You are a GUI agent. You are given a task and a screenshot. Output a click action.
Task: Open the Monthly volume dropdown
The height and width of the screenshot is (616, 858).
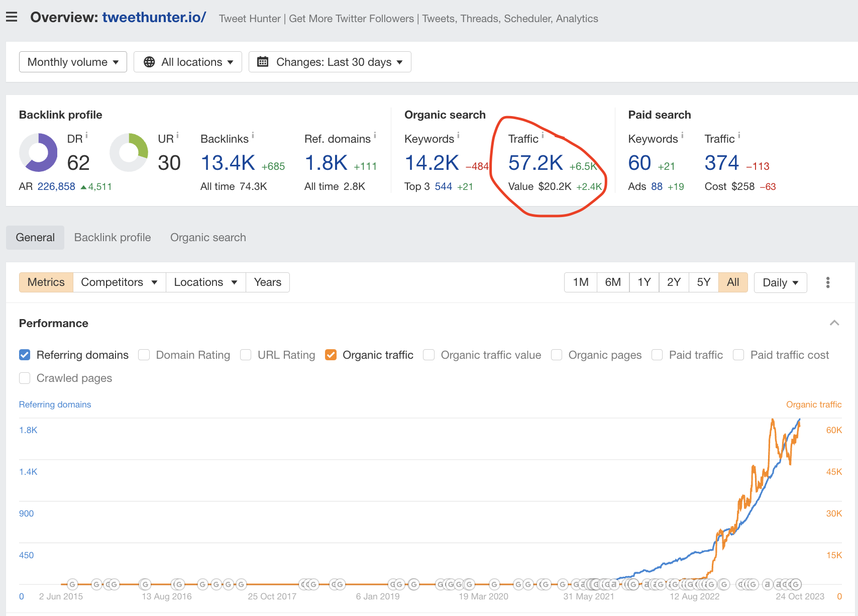point(73,62)
